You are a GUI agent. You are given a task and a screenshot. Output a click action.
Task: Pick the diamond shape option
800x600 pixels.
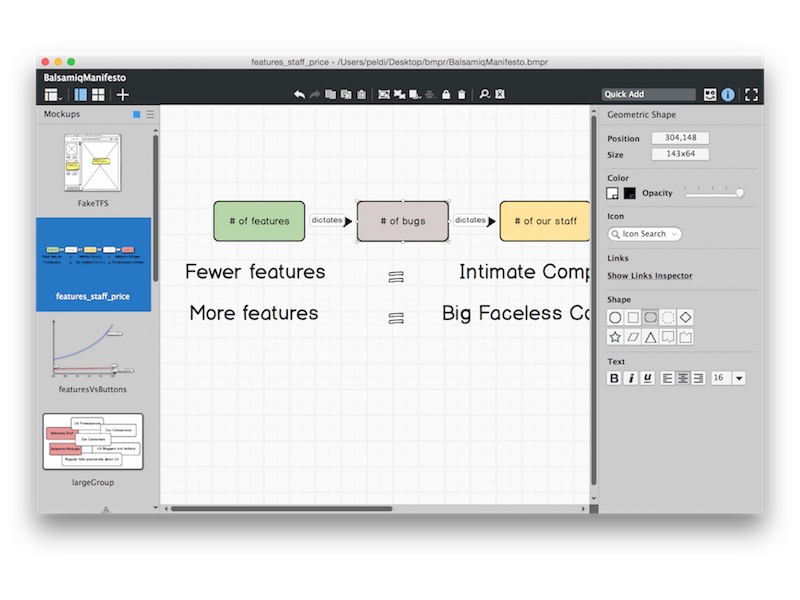tap(685, 318)
